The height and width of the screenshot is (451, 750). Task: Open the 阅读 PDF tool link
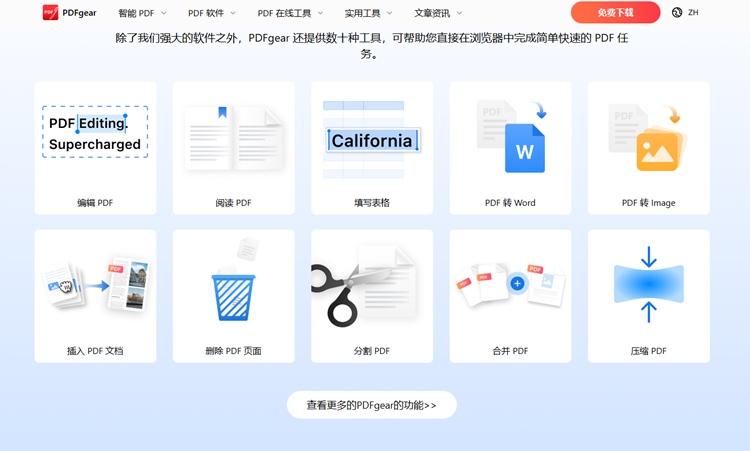[233, 203]
